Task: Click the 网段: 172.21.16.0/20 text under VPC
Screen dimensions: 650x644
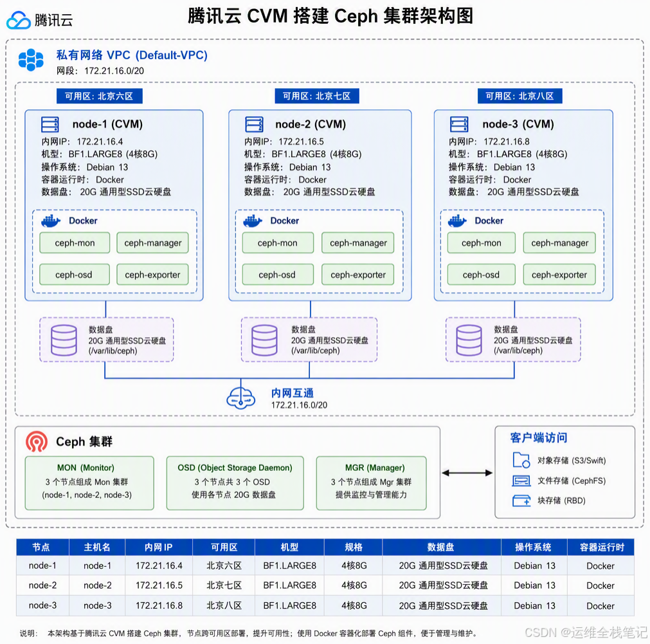Action: [x=100, y=71]
